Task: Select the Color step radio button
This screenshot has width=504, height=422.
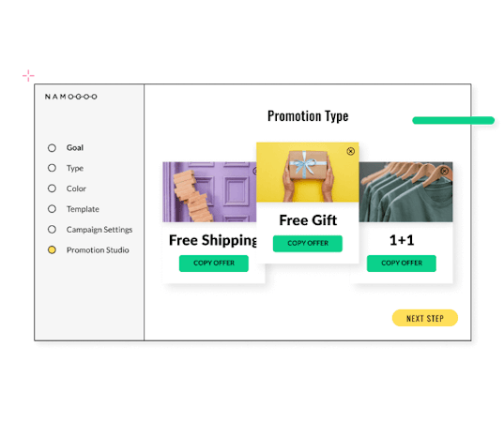Action: (52, 188)
